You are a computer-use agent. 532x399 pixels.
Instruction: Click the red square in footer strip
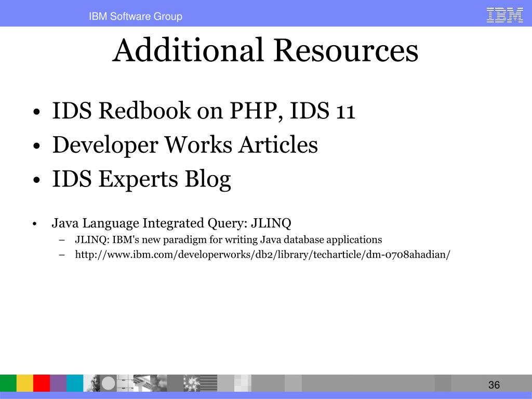pyautogui.click(x=42, y=383)
